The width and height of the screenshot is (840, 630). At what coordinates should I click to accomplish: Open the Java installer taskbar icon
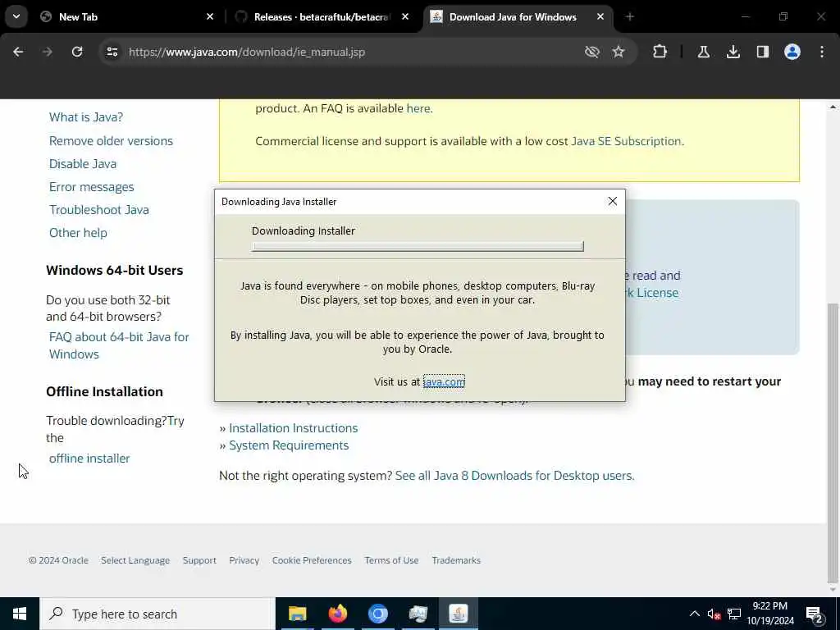459,614
